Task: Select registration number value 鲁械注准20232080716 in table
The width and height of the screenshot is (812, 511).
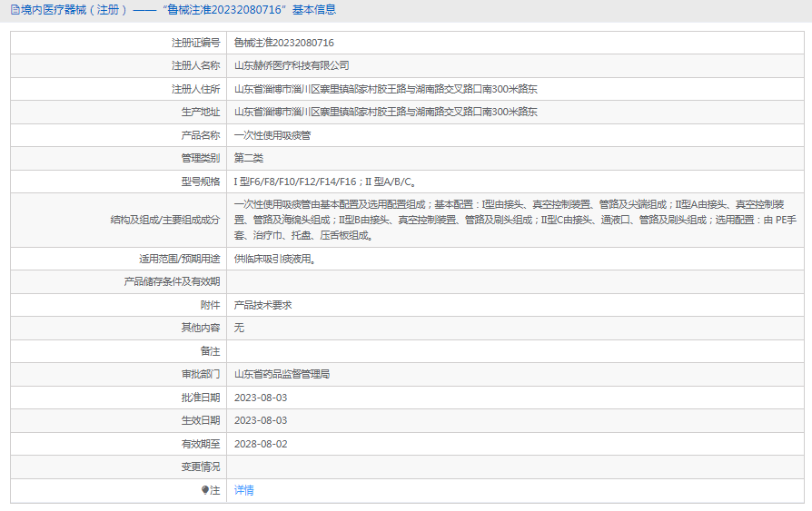Action: tap(283, 43)
